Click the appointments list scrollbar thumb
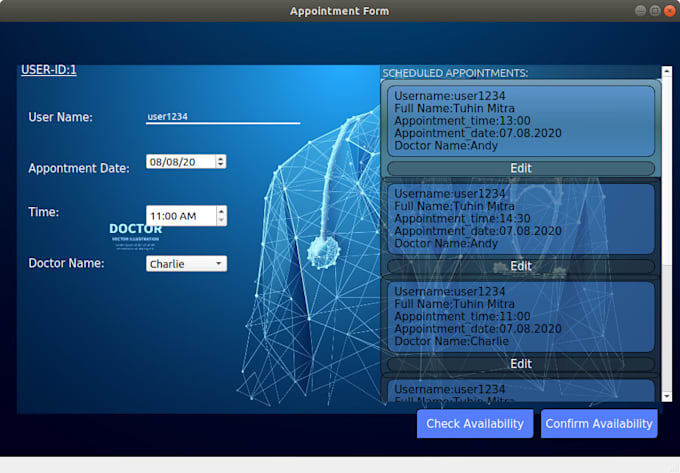680x473 pixels. (667, 171)
